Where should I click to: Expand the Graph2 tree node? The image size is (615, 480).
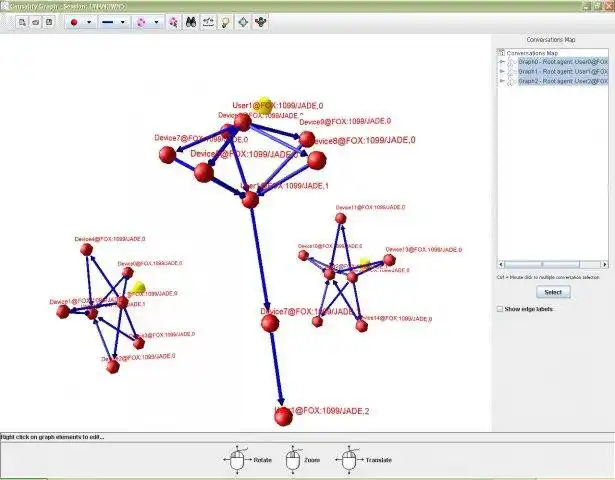[501, 81]
